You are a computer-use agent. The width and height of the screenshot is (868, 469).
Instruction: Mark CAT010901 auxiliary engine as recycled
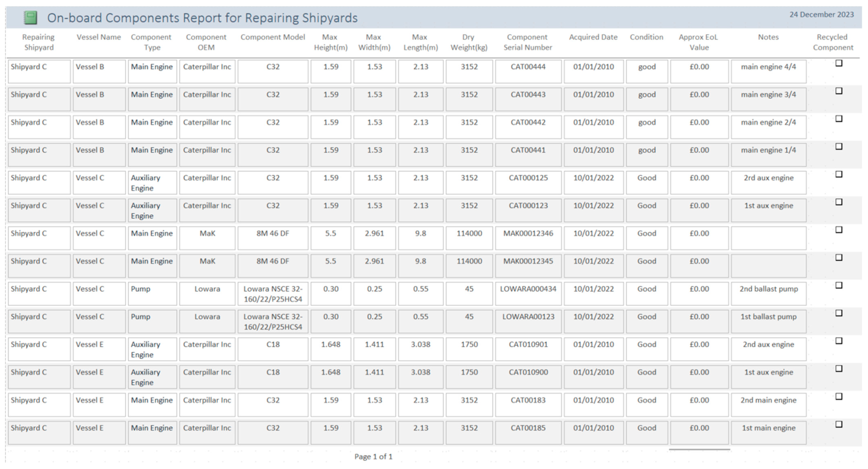point(839,341)
